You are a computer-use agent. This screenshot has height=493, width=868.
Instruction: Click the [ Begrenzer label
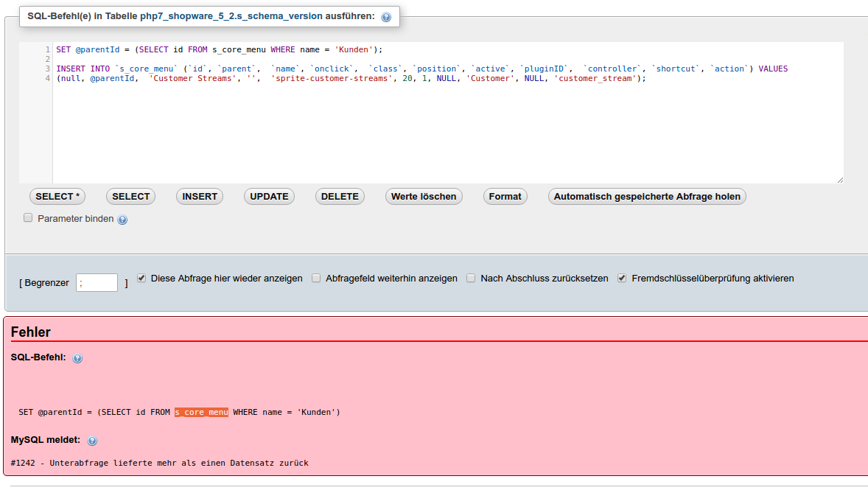tap(44, 283)
